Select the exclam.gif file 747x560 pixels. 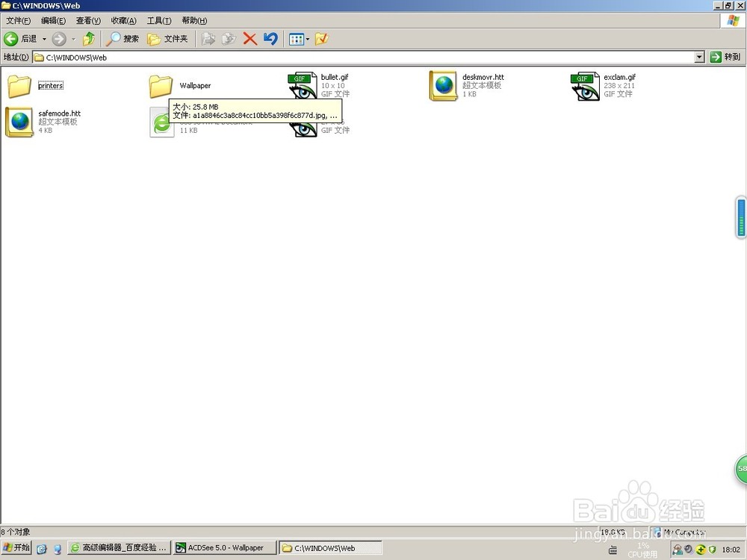(x=603, y=86)
